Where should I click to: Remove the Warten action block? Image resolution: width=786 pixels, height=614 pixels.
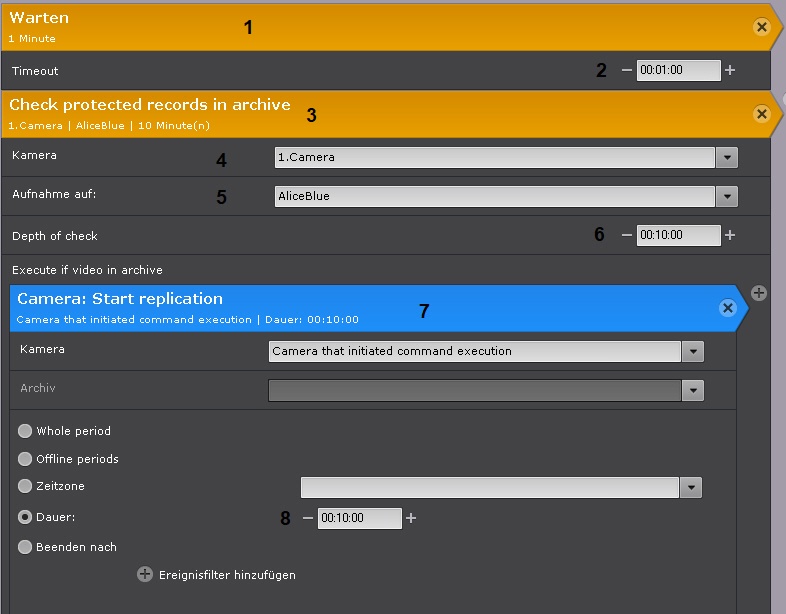(x=762, y=27)
